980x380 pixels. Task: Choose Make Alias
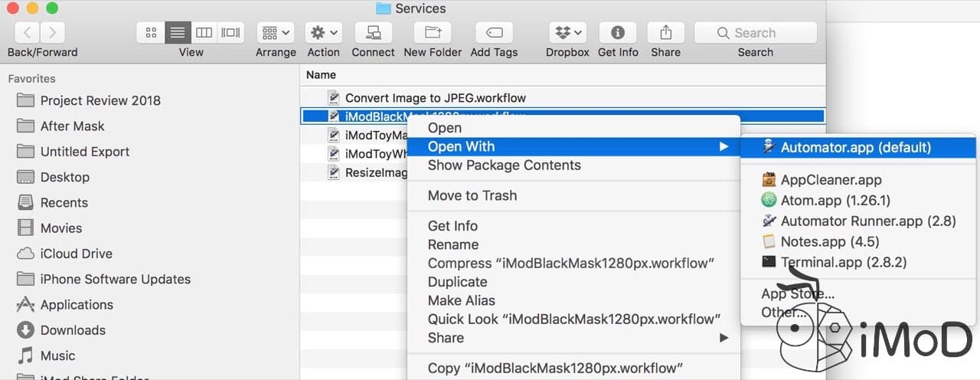point(573,300)
